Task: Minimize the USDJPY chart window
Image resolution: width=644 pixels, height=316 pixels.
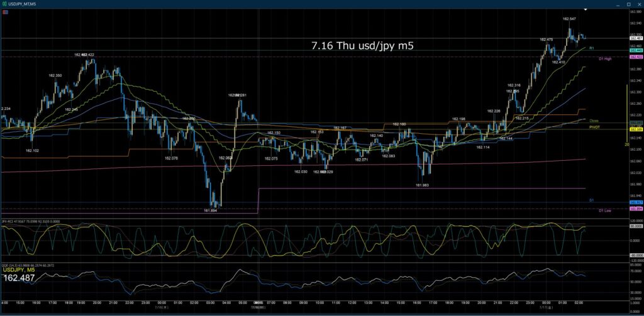Action: point(618,4)
